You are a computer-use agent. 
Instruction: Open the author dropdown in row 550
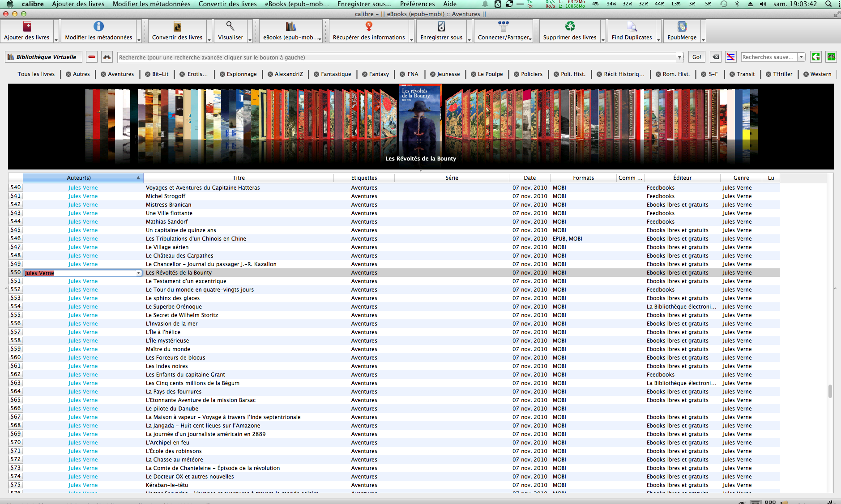pyautogui.click(x=139, y=273)
